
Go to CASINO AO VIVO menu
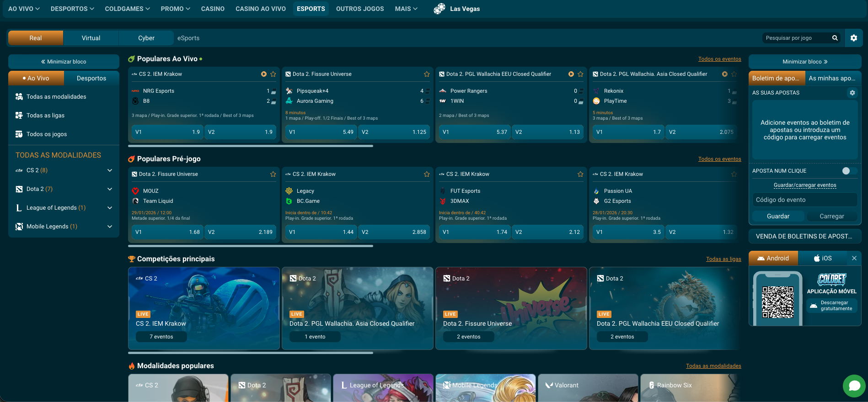coord(261,9)
